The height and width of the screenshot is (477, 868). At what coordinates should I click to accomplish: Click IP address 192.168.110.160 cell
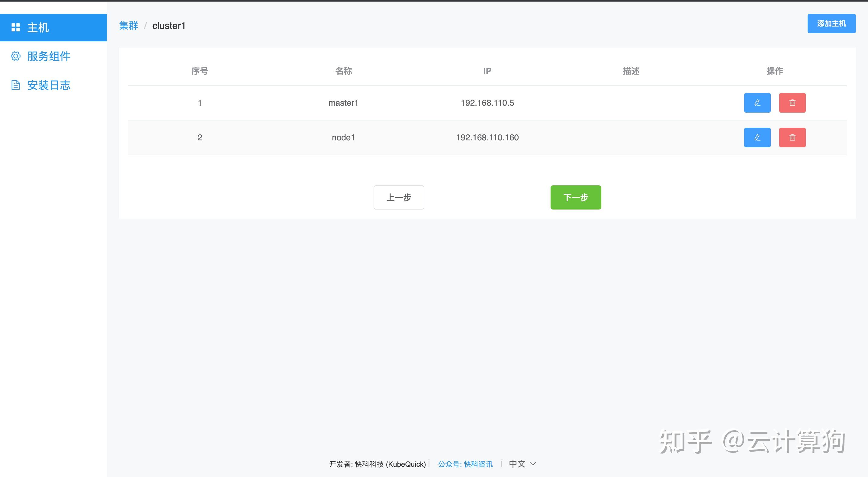point(487,137)
